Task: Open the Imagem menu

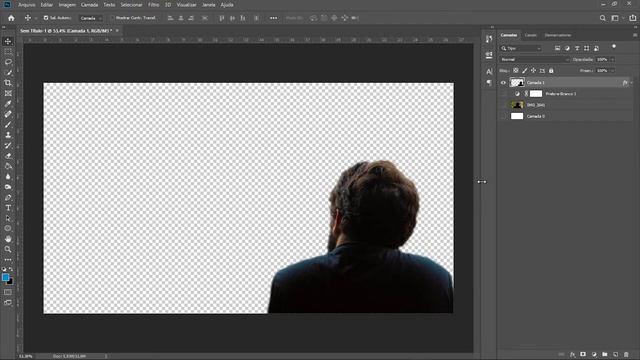Action: click(x=67, y=5)
